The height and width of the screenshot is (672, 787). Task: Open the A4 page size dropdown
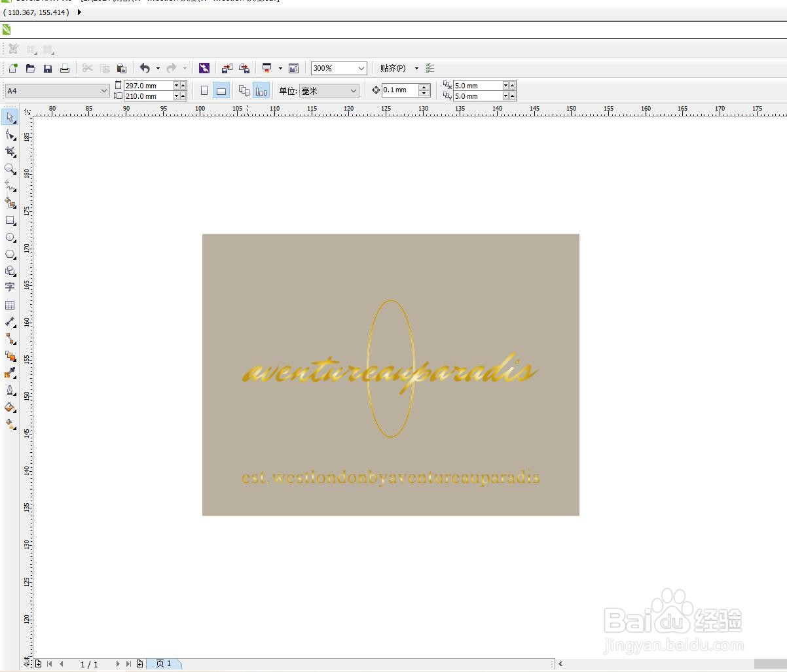coord(104,91)
